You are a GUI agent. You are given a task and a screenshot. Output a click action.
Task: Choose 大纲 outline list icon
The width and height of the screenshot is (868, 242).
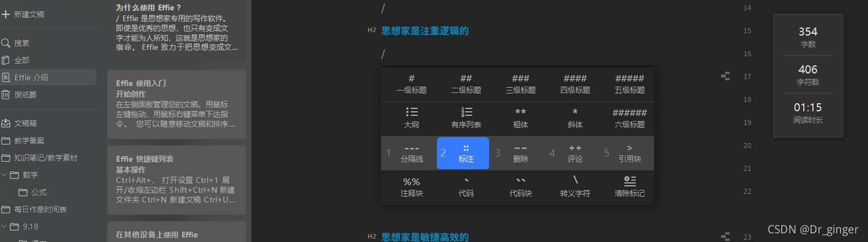[x=412, y=112]
